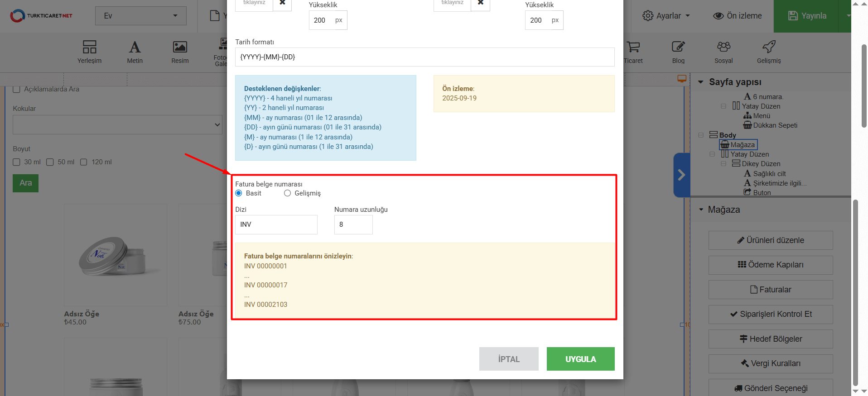
Task: Open the Yerleşim layout tool
Action: coord(89,52)
